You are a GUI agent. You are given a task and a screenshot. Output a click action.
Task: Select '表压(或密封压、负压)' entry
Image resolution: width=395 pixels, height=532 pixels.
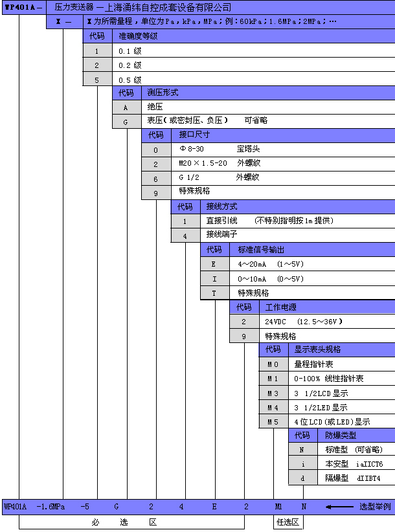188,120
